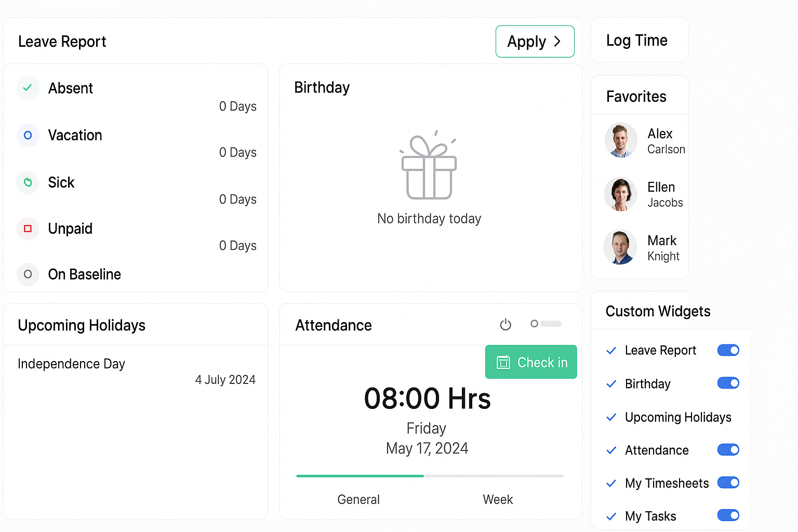
Task: Click the Absent green checkmark icon
Action: pyautogui.click(x=28, y=88)
